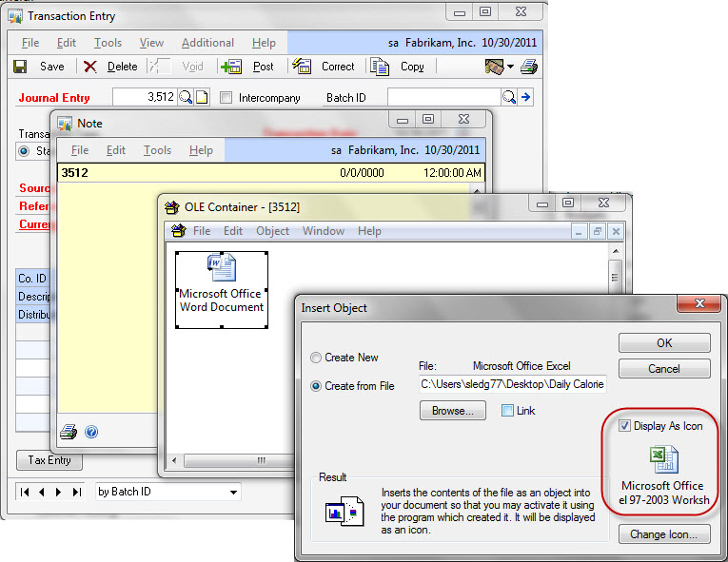Image resolution: width=728 pixels, height=562 pixels.
Task: Click the printer icon in Transaction Entry toolbar
Action: pos(529,67)
